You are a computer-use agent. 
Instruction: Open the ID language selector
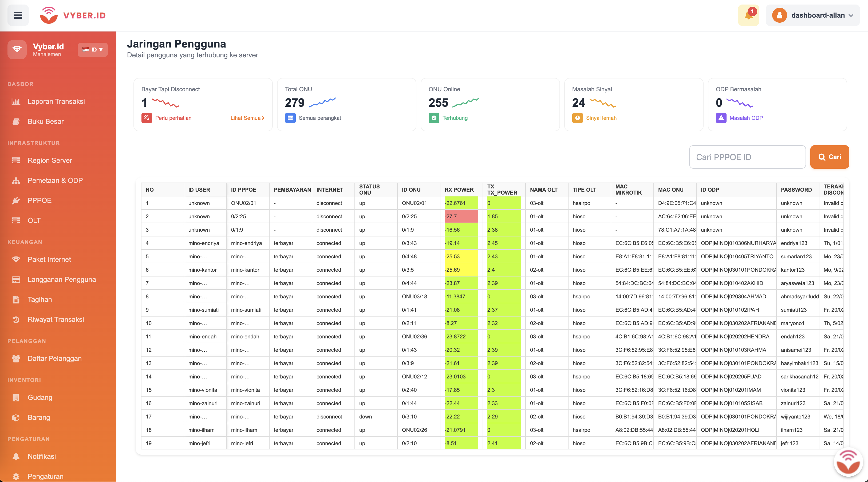pos(92,50)
